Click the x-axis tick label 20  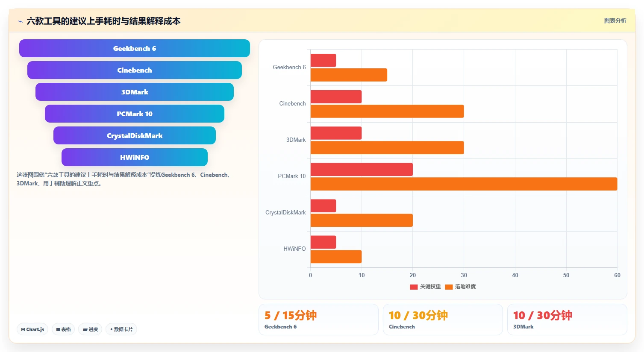(x=413, y=275)
